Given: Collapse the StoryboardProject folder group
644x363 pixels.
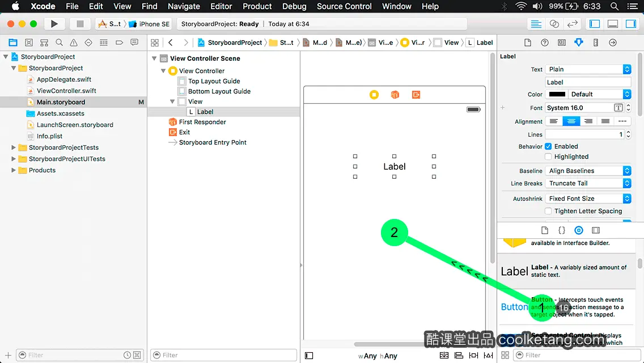Looking at the screenshot, I should tap(13, 68).
